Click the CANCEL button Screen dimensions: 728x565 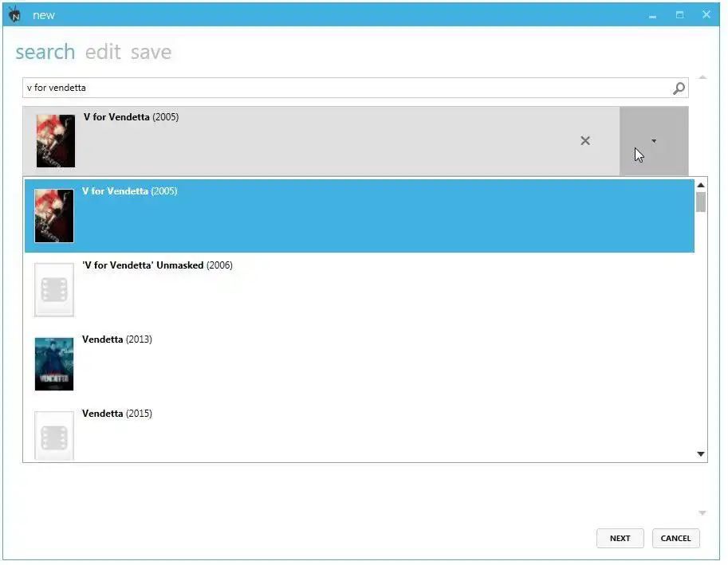[675, 538]
